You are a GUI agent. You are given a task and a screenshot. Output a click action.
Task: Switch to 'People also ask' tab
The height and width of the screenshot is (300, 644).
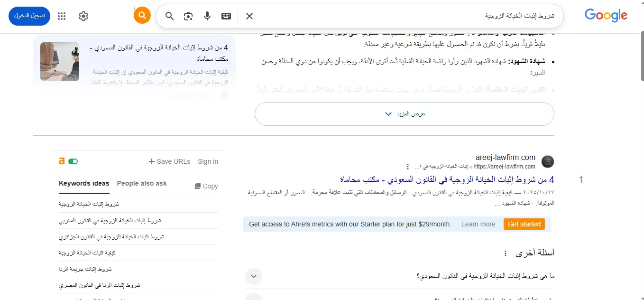[142, 183]
